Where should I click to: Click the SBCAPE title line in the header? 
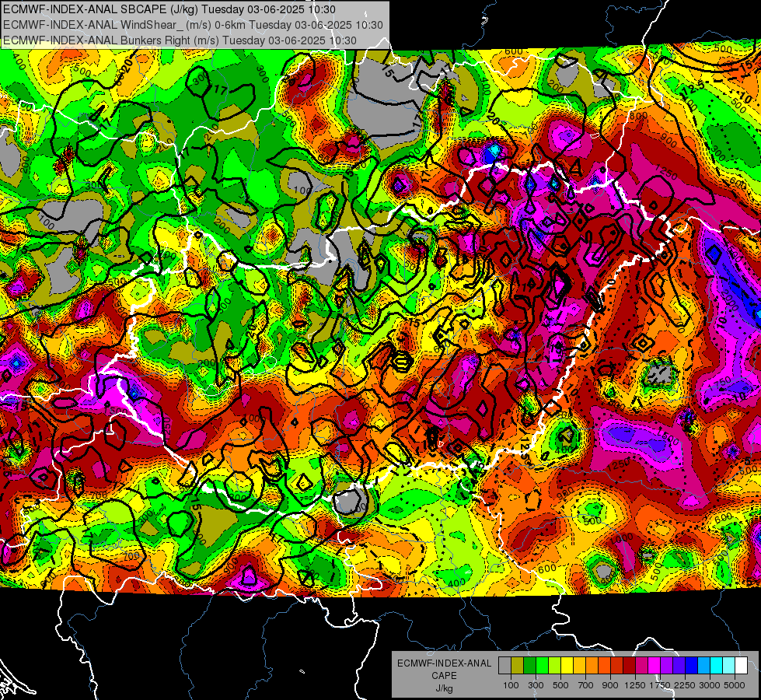pos(169,9)
